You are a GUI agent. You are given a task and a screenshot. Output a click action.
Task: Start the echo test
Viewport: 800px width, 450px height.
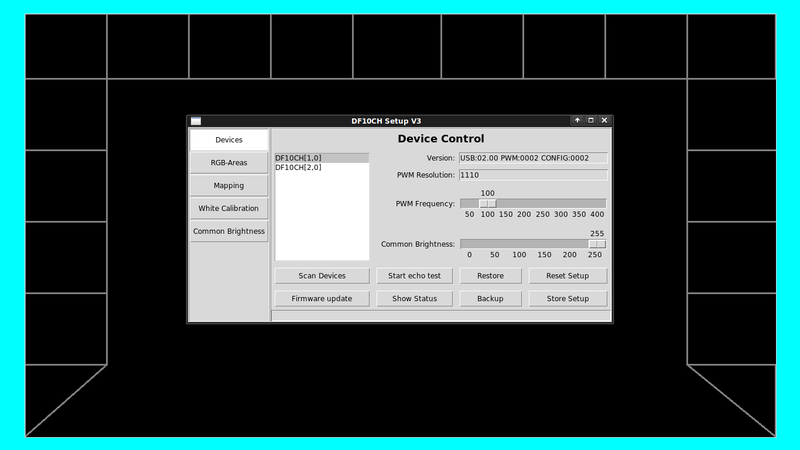415,275
